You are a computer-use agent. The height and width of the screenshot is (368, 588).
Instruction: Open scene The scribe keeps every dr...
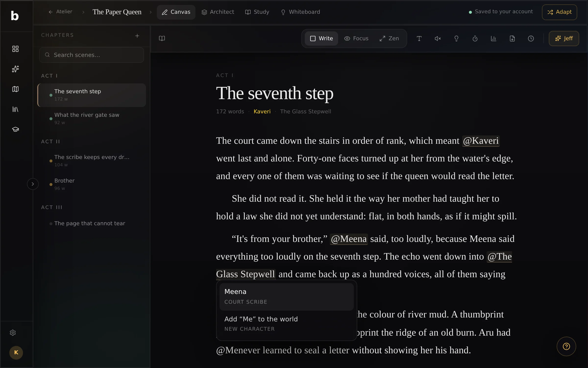[x=92, y=161]
